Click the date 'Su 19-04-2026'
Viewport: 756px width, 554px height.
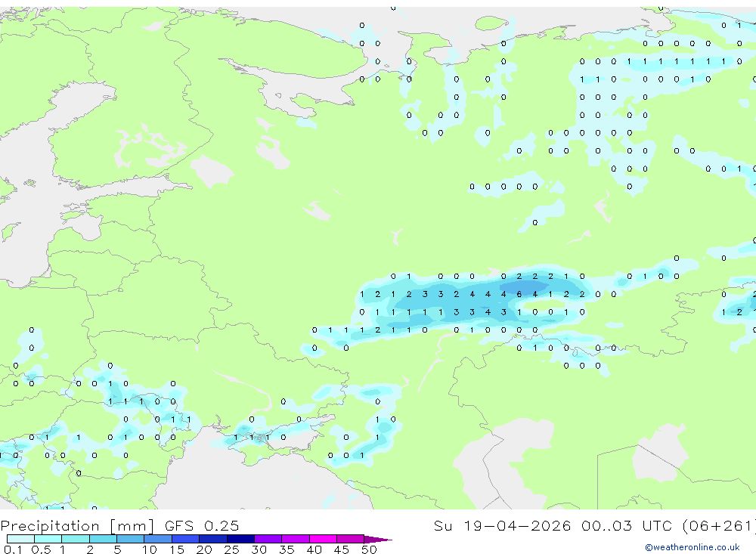coord(502,525)
